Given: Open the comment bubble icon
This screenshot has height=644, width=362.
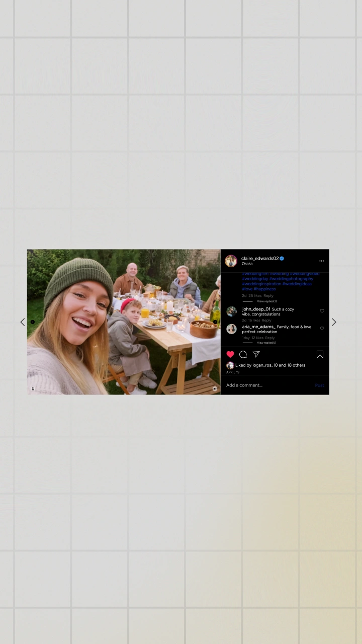Looking at the screenshot, I should 243,354.
